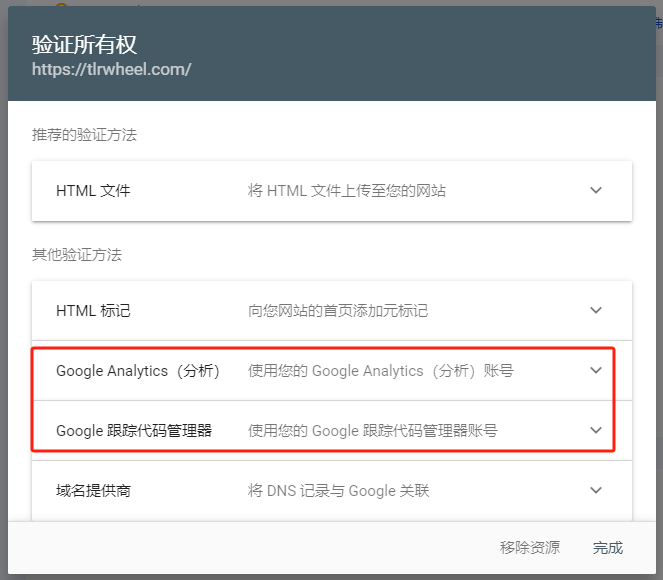Screen dimensions: 663x580
Task: Select the HTML 文件 method label
Action: [93, 191]
